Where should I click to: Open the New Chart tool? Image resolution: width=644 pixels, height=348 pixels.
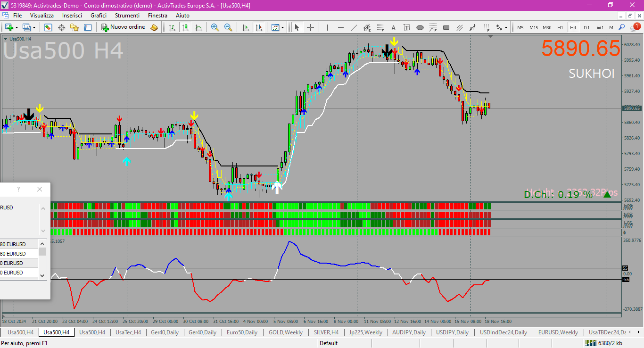point(9,27)
